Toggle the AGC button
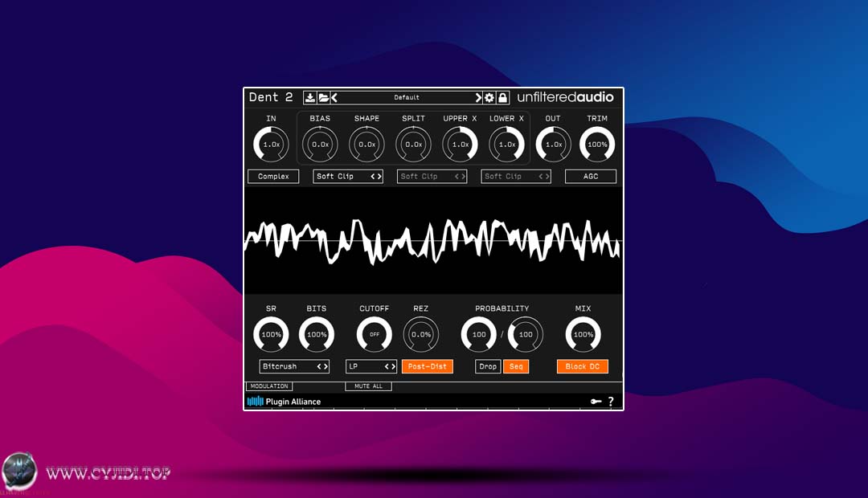The width and height of the screenshot is (868, 498). click(x=591, y=177)
